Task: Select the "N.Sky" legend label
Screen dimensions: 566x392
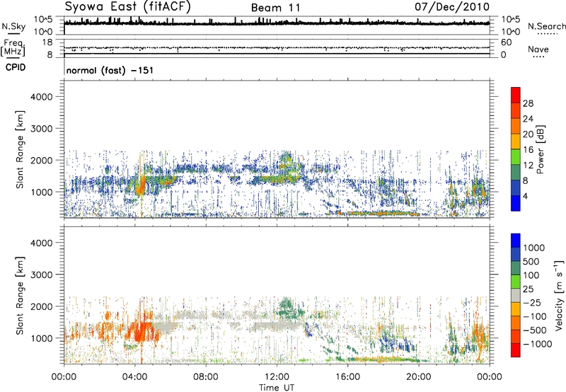Action: [x=13, y=26]
